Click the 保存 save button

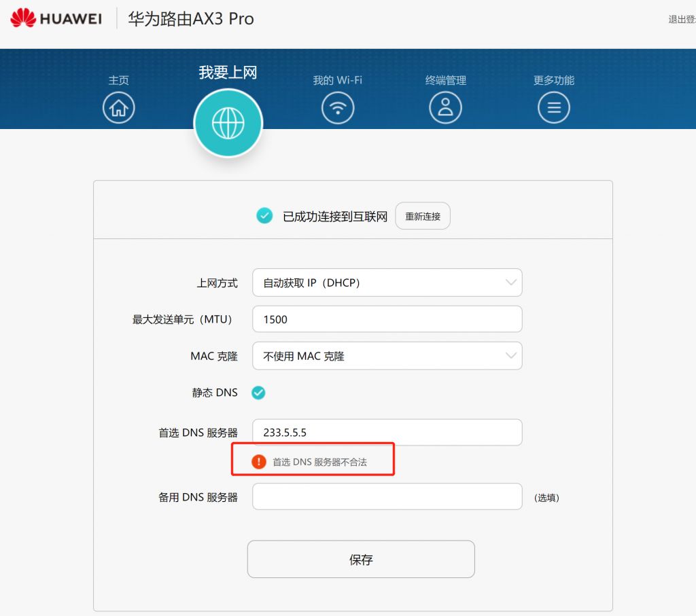pos(361,559)
